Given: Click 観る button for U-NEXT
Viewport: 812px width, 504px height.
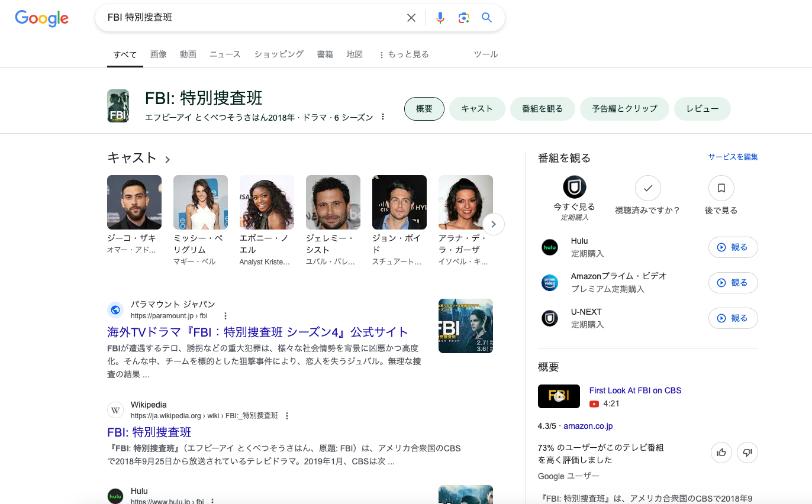Looking at the screenshot, I should [733, 318].
